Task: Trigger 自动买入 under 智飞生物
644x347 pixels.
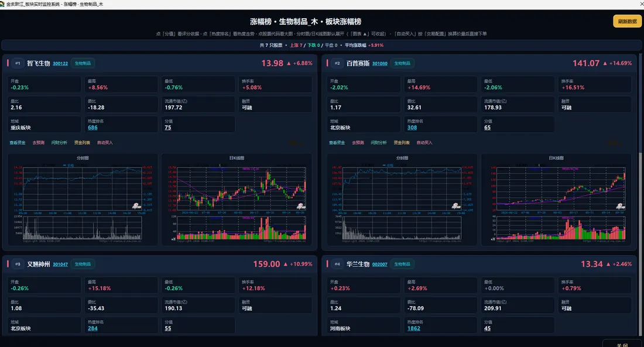Action: pos(105,143)
